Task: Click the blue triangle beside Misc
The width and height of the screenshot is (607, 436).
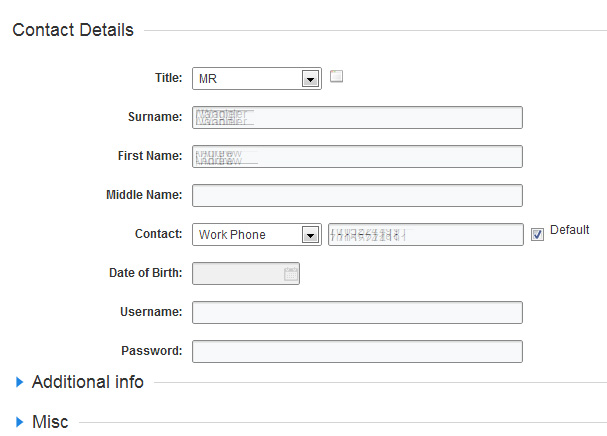Action: tap(20, 422)
